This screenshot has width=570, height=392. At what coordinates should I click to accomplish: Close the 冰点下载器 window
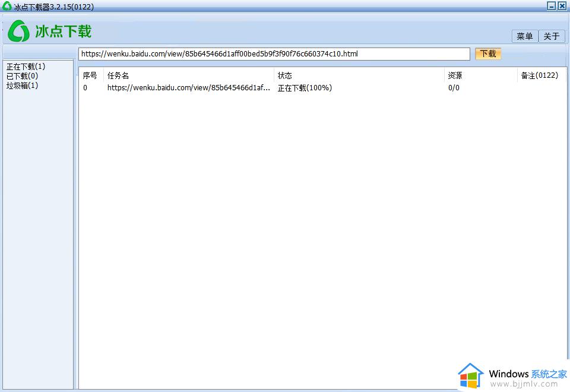click(x=562, y=6)
